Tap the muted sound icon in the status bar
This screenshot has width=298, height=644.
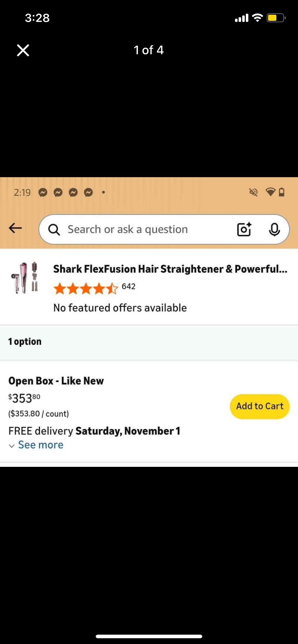pyautogui.click(x=253, y=192)
